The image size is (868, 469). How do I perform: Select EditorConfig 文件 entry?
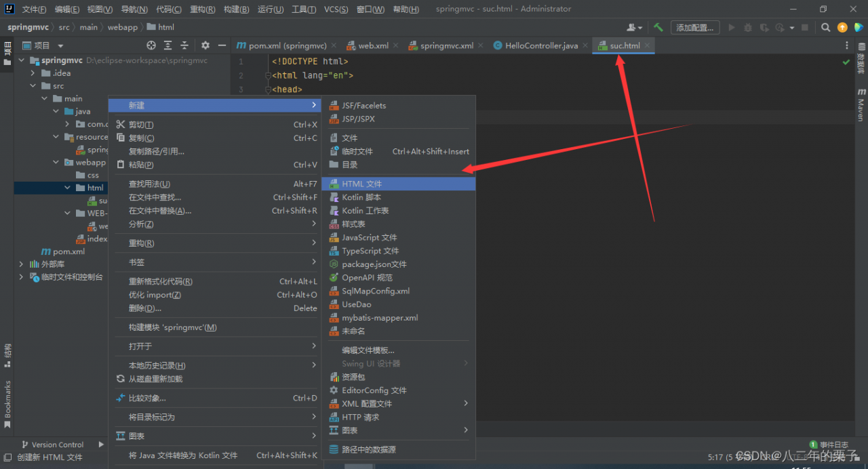(x=399, y=390)
